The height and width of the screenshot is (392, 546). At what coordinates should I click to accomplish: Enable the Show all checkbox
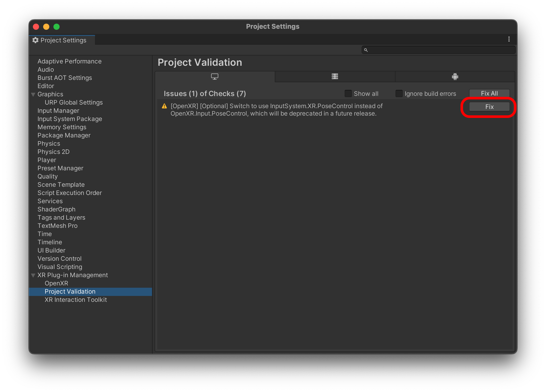coord(348,94)
